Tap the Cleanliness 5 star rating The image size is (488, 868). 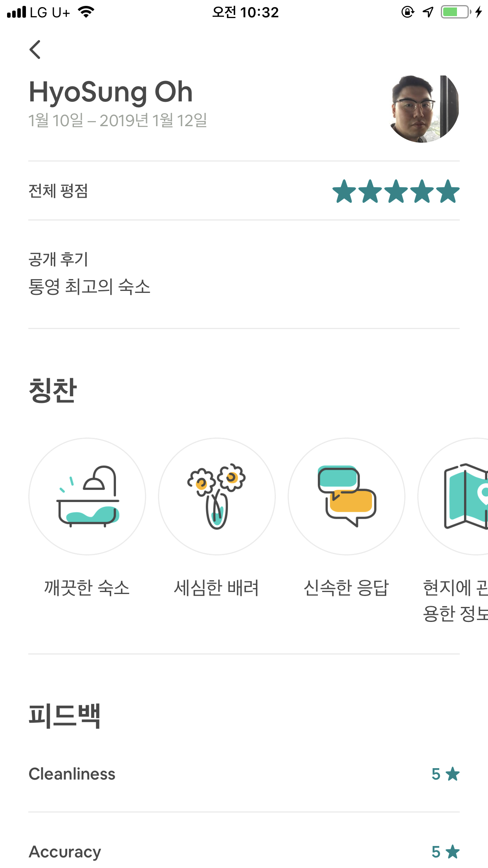tap(445, 774)
